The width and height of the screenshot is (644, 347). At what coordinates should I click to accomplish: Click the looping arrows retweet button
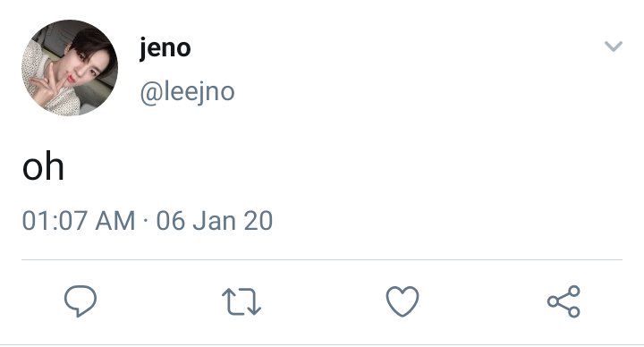tap(241, 301)
